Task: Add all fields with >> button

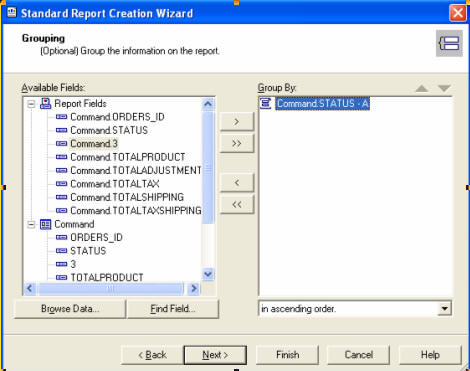Action: [237, 143]
